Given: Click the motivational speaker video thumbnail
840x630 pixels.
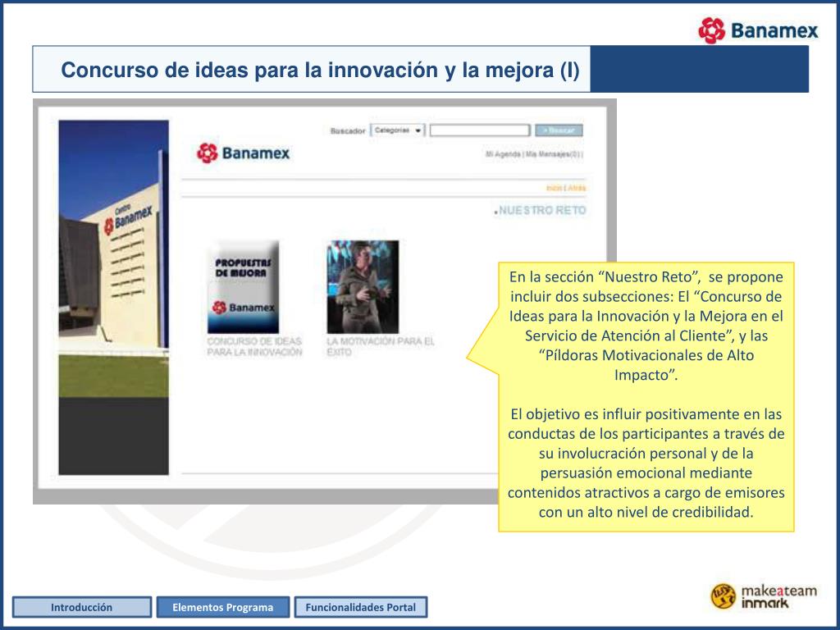Looking at the screenshot, I should pos(363,287).
